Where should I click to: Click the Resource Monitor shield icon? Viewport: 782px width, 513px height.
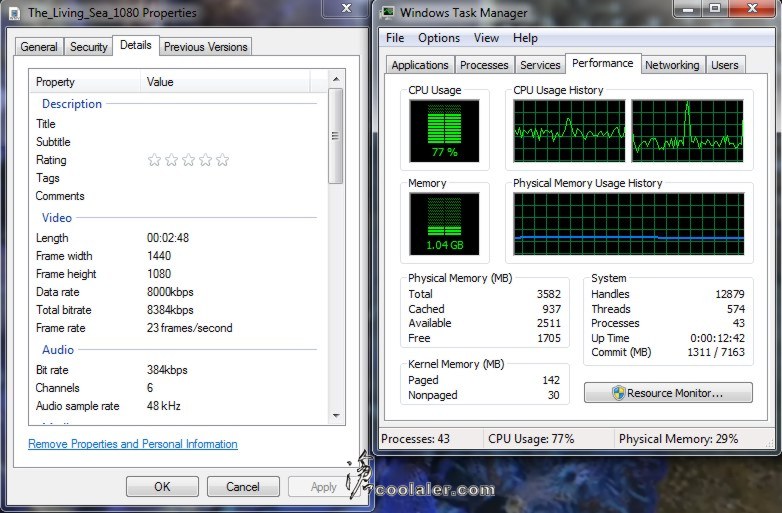[618, 393]
